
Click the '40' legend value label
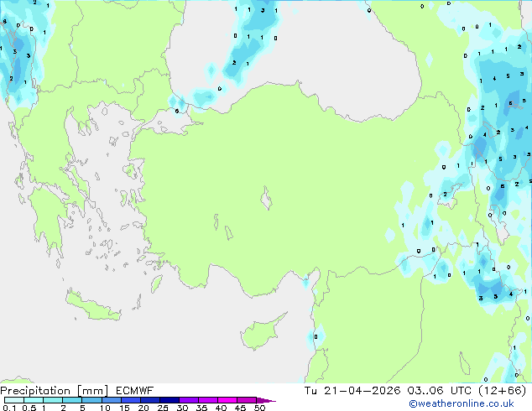coord(221,408)
